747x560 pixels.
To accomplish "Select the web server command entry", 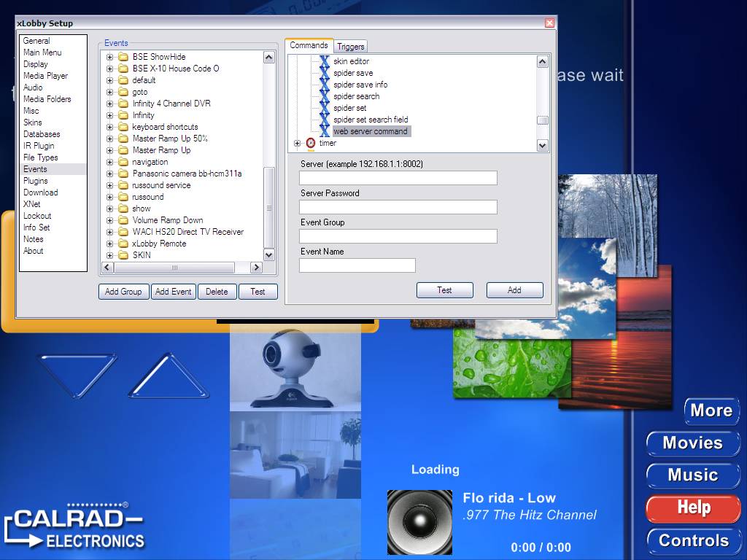I will click(371, 131).
